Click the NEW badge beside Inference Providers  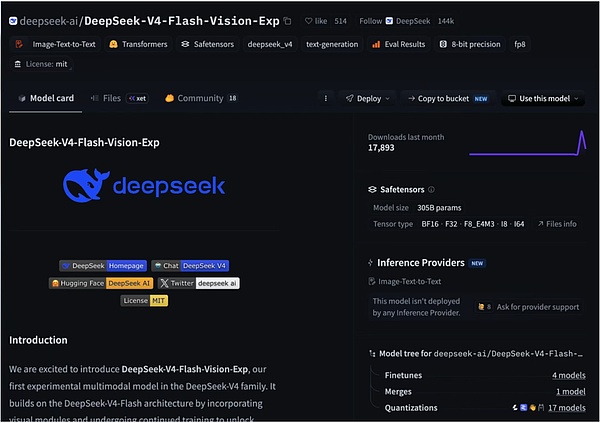[x=477, y=263]
